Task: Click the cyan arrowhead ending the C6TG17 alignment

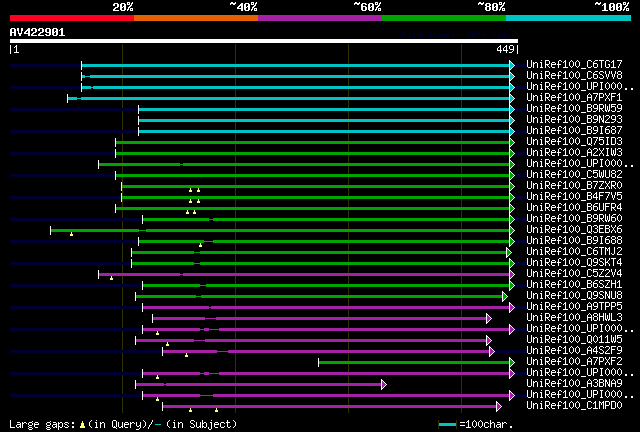Action: pos(512,65)
